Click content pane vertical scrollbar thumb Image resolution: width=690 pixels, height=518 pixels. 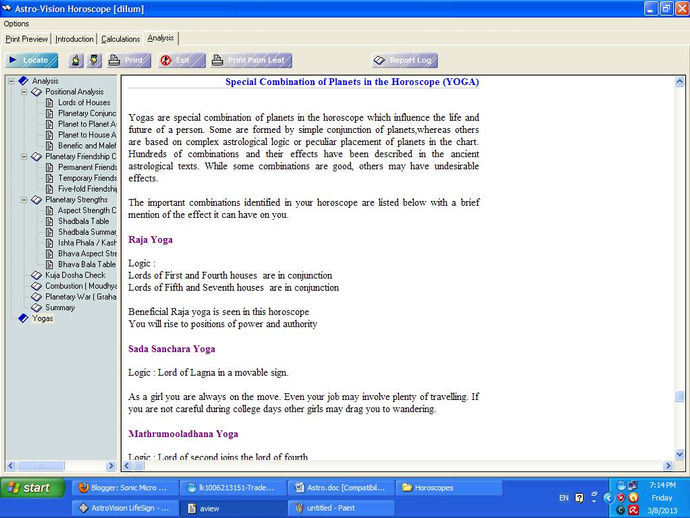click(679, 396)
